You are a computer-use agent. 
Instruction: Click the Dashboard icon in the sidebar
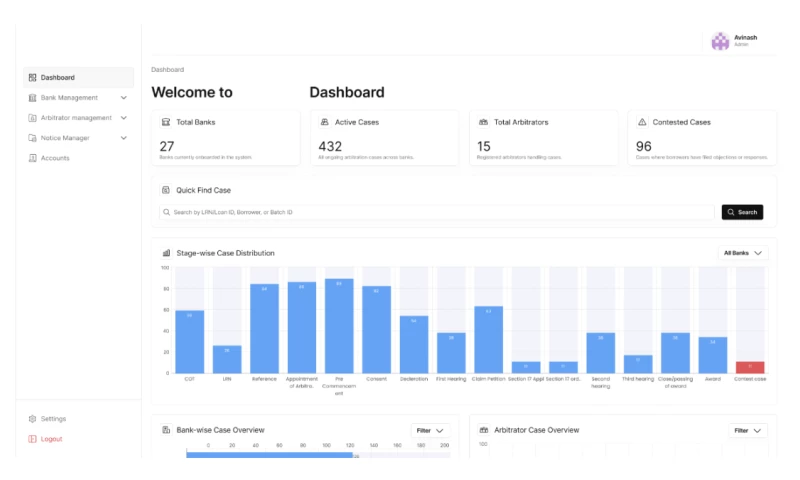33,78
